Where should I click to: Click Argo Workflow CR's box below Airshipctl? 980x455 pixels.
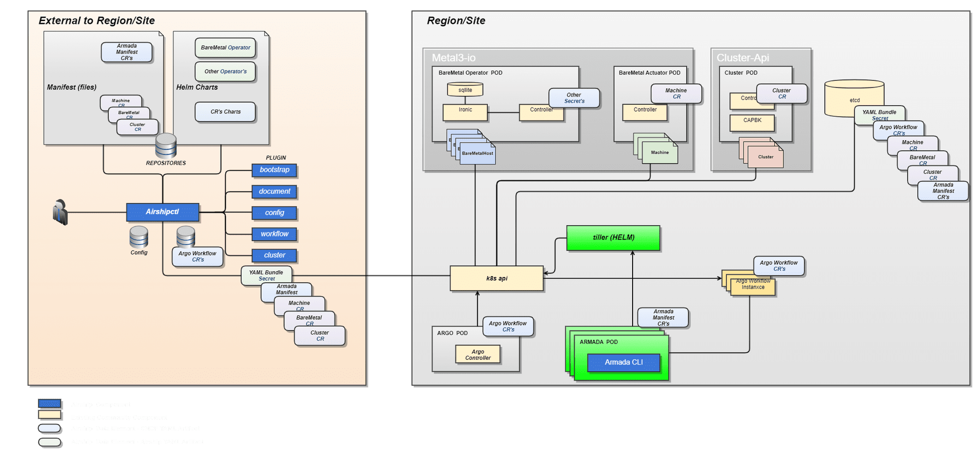pos(198,256)
